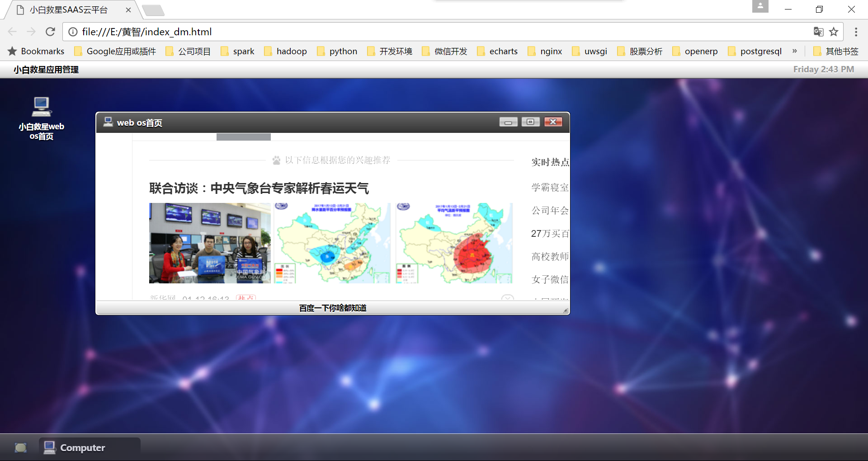Open the weather studio interview photo
The width and height of the screenshot is (868, 461).
(x=210, y=243)
